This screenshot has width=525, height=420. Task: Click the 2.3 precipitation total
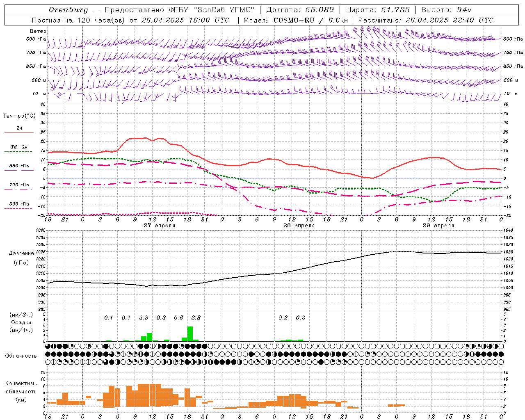tap(144, 317)
